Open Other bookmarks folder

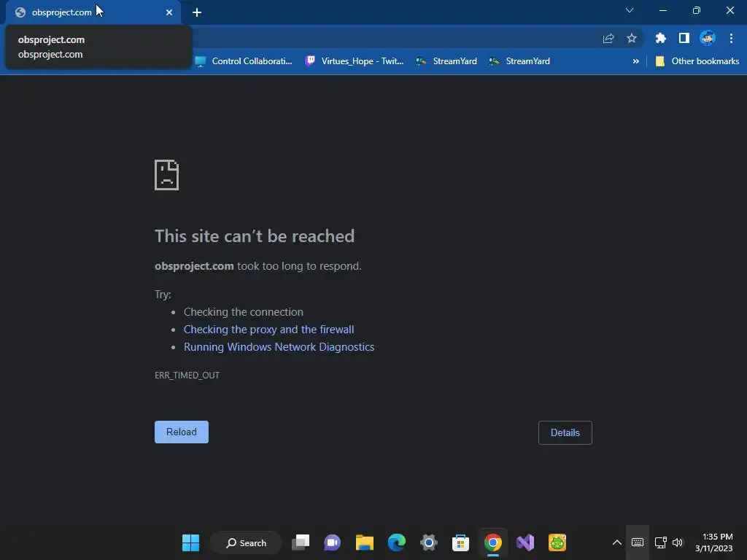[697, 61]
